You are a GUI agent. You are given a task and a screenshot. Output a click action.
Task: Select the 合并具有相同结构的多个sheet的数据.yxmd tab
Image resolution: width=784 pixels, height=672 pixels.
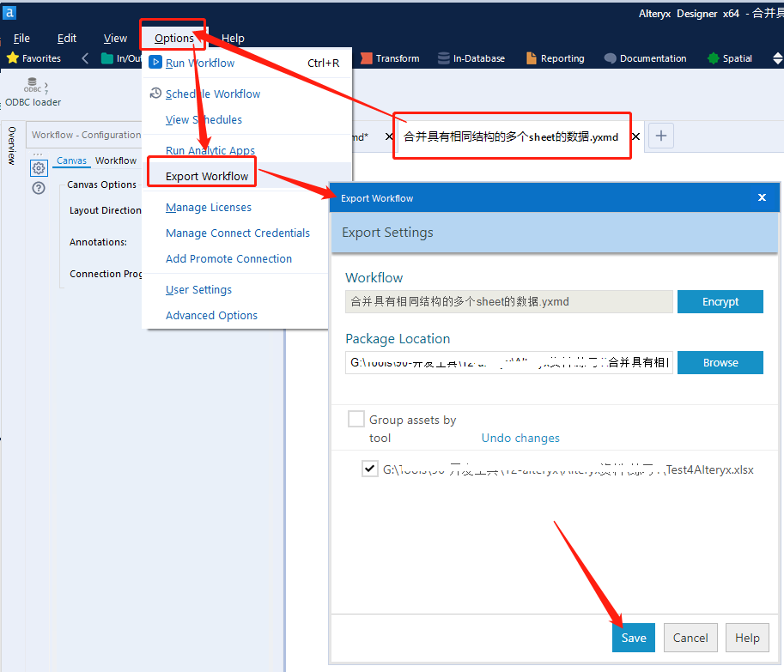(x=510, y=136)
